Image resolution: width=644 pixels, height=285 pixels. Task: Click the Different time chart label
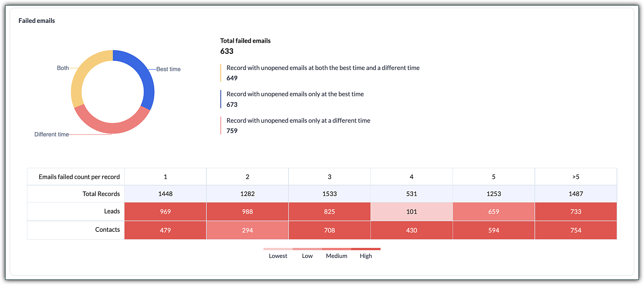52,134
